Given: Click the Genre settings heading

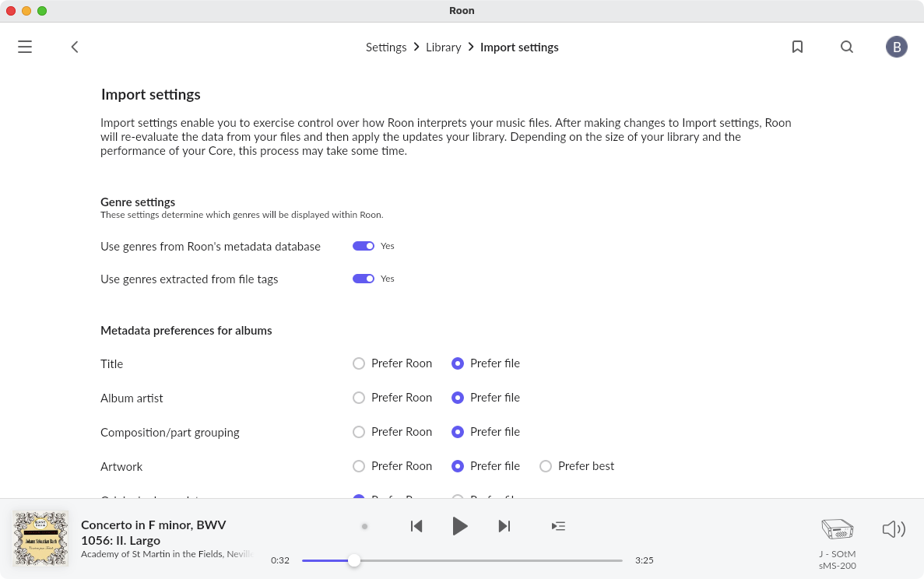Looking at the screenshot, I should click(138, 202).
